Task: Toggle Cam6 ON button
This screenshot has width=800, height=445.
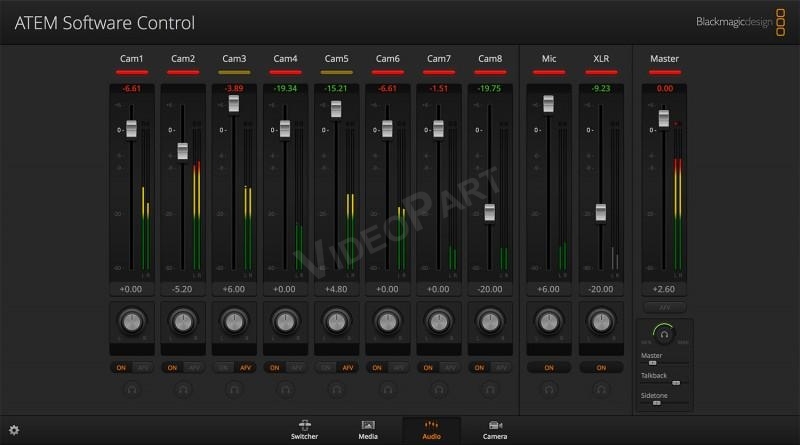Action: [377, 367]
